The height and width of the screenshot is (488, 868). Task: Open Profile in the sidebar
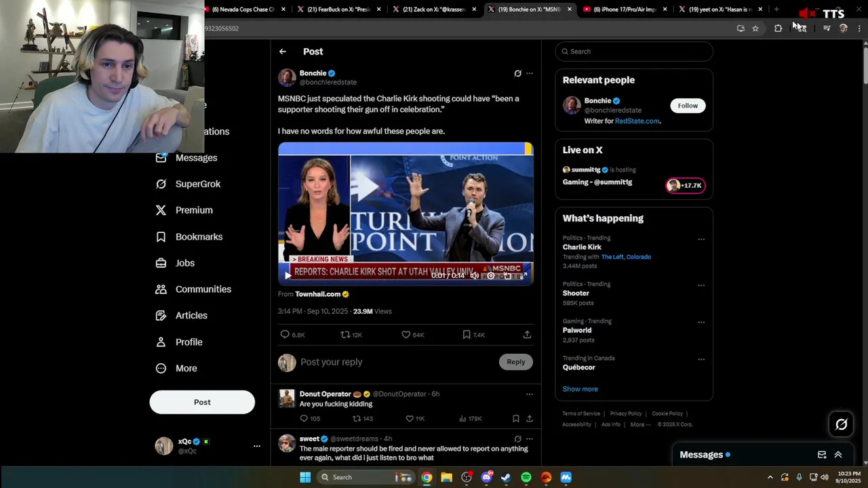[x=179, y=342]
